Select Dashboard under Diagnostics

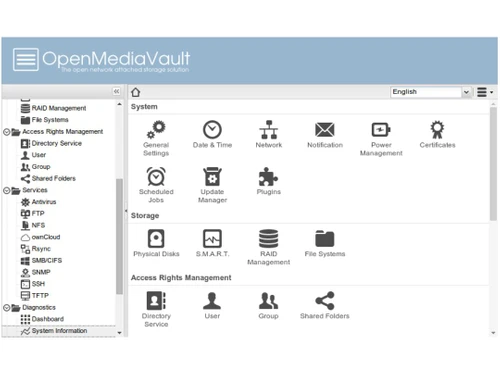coord(42,319)
